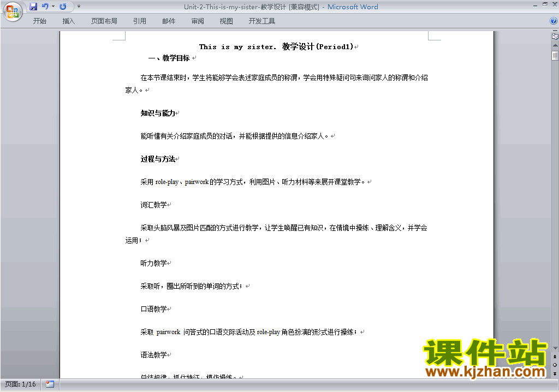Click the line 听力教学
This screenshot has width=559, height=392.
(153, 263)
